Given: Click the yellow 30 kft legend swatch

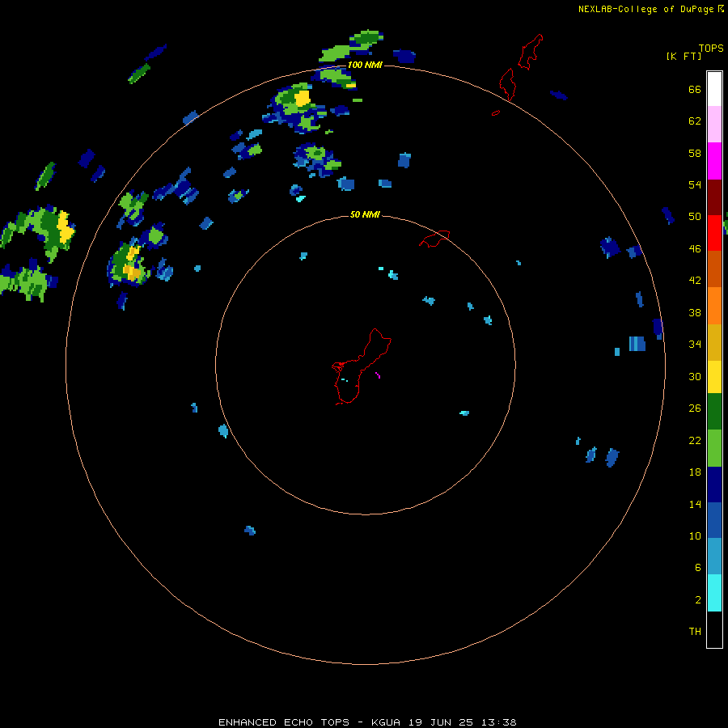Looking at the screenshot, I should tap(714, 377).
